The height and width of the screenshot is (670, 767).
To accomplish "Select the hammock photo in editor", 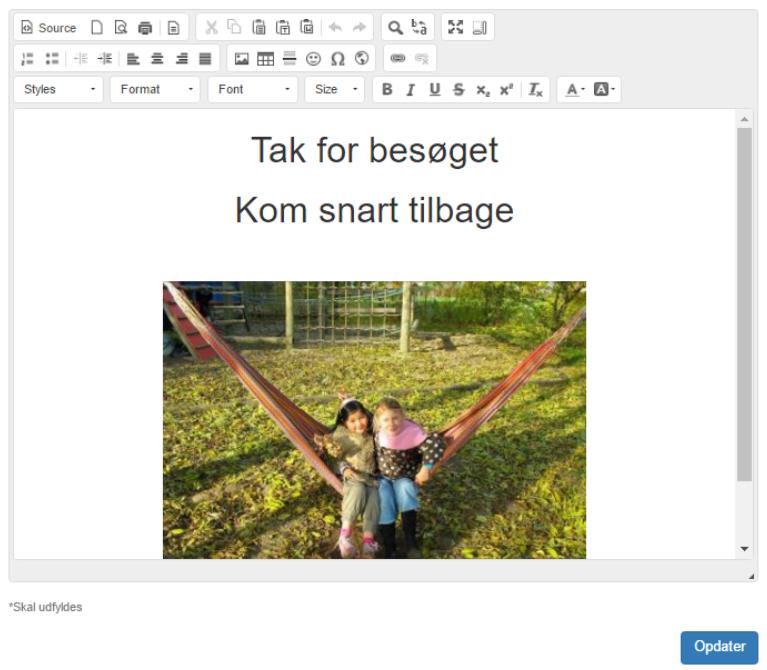I will pyautogui.click(x=374, y=420).
